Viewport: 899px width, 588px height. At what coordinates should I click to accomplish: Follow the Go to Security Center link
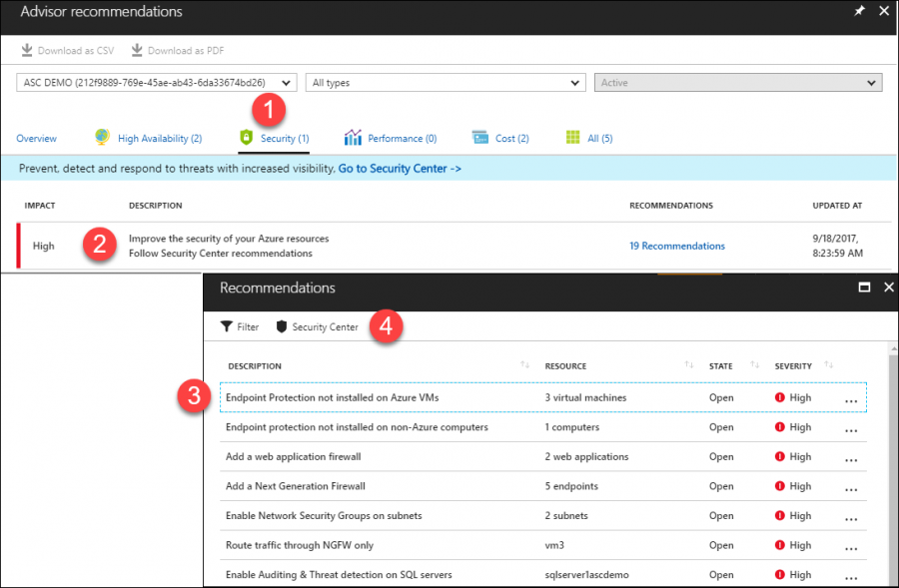pos(400,169)
